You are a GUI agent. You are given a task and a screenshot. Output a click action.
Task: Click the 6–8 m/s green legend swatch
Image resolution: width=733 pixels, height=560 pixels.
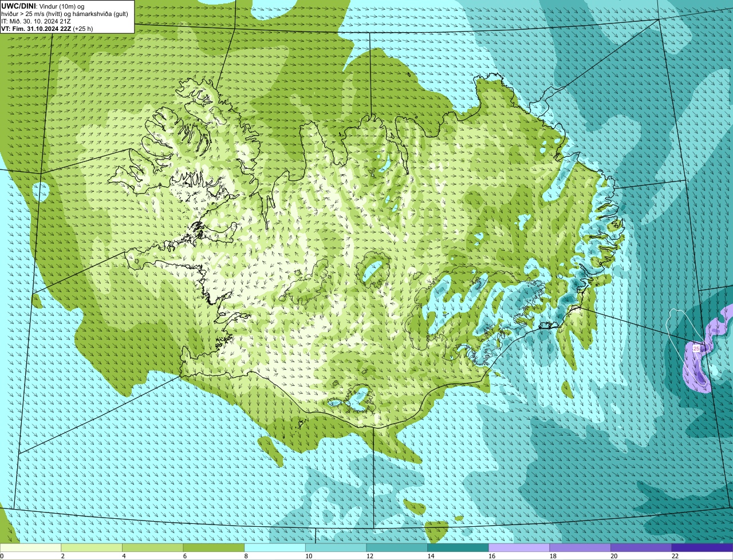[x=214, y=547]
